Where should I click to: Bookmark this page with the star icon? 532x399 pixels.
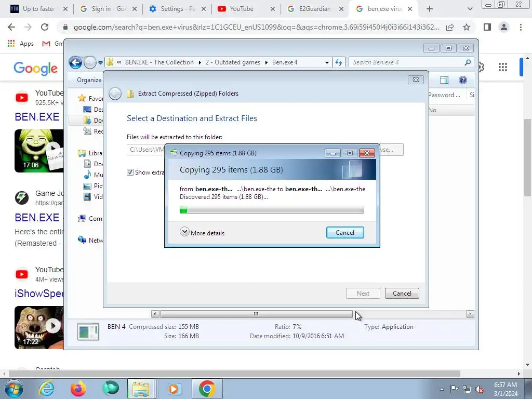click(x=467, y=27)
